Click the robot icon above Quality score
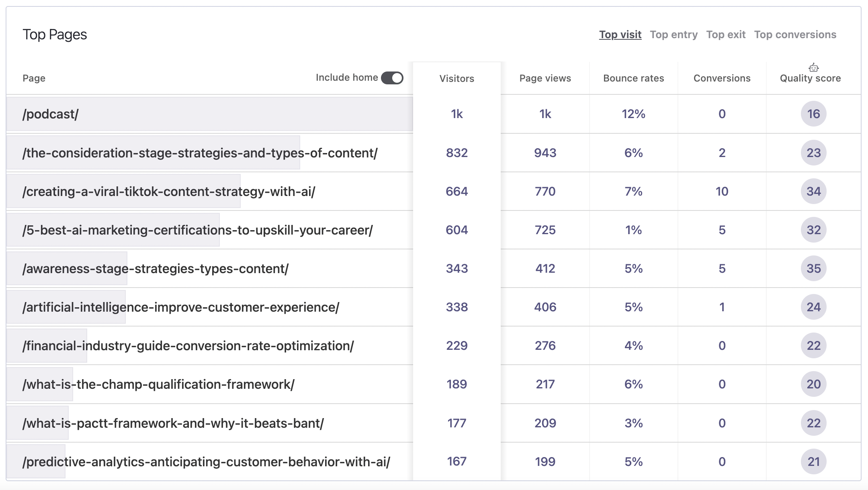The width and height of the screenshot is (868, 490). tap(814, 67)
